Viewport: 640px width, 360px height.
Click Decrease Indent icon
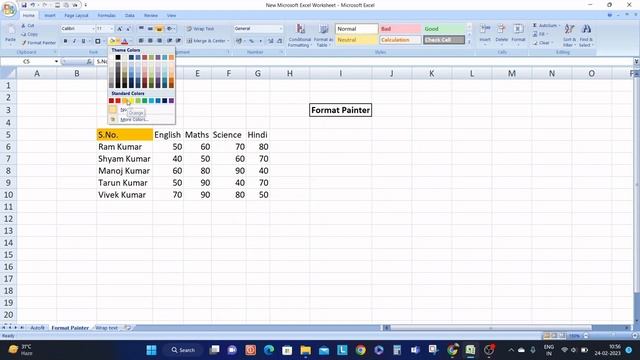pos(169,41)
